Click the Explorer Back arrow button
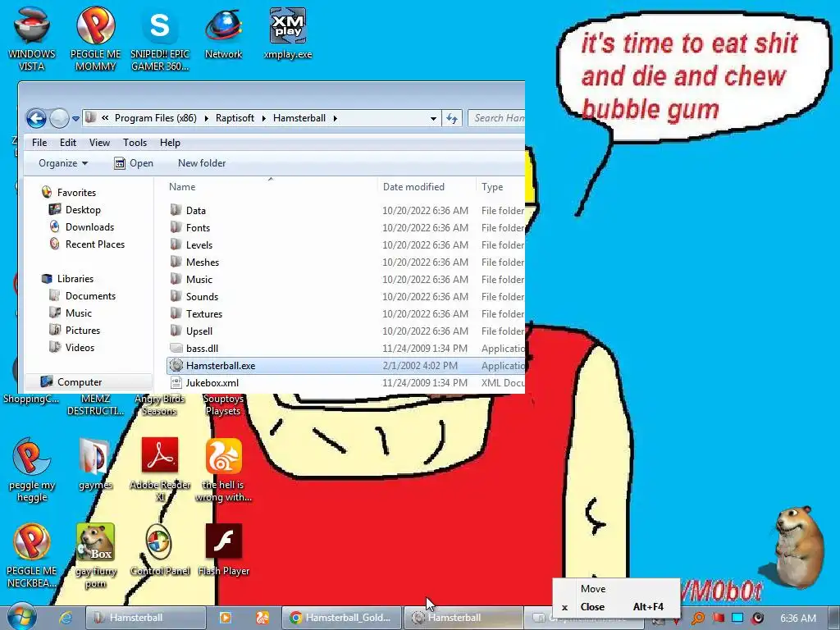The image size is (840, 630). click(36, 118)
